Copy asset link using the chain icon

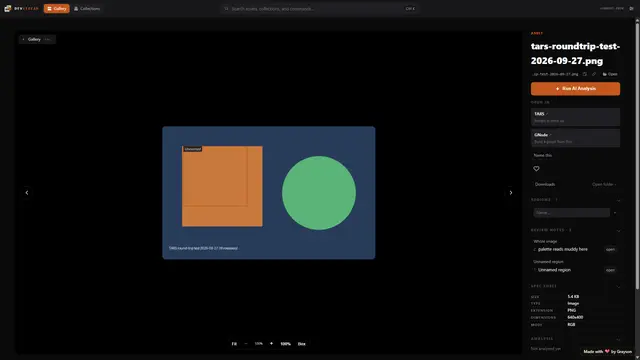point(594,74)
